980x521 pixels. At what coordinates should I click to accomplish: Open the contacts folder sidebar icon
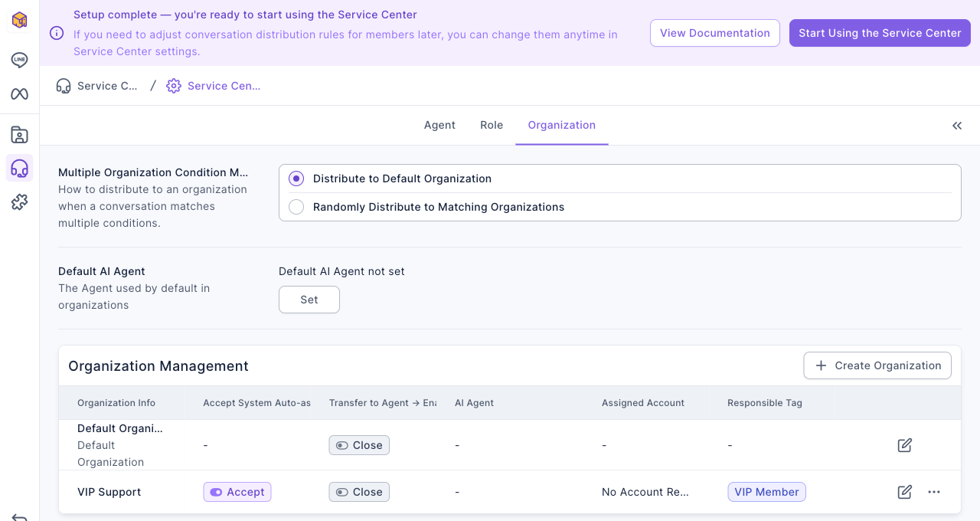pos(19,135)
